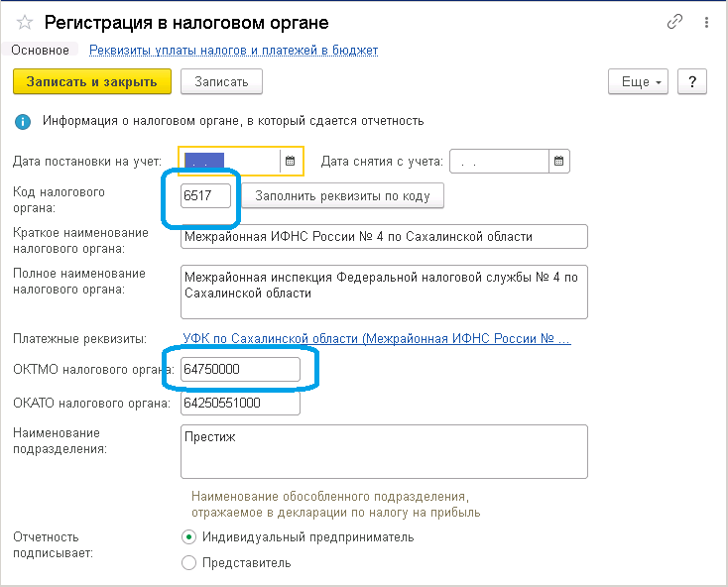Open calendar for Дата снятия с учета
This screenshot has width=728, height=587.
pyautogui.click(x=559, y=161)
